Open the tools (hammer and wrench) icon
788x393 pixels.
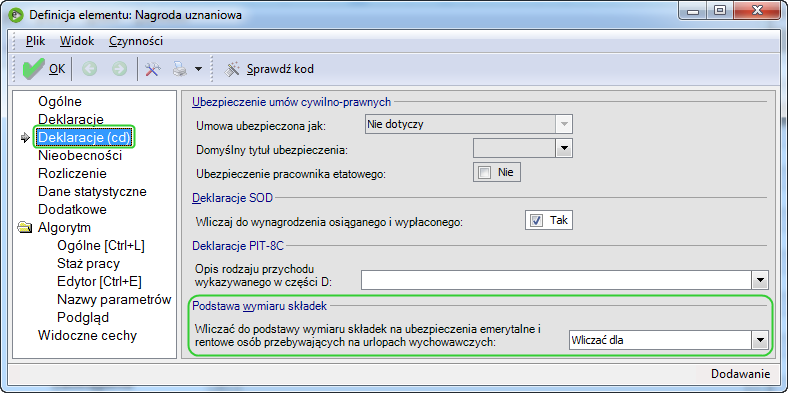(152, 69)
